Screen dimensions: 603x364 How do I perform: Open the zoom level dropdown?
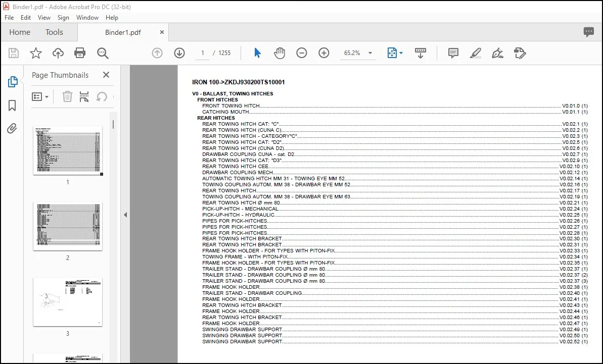tap(370, 53)
